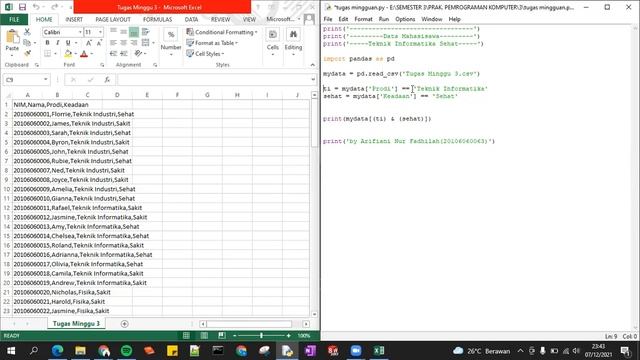Open Format as Table dropdown
This screenshot has width=640, height=360.
pyautogui.click(x=212, y=43)
